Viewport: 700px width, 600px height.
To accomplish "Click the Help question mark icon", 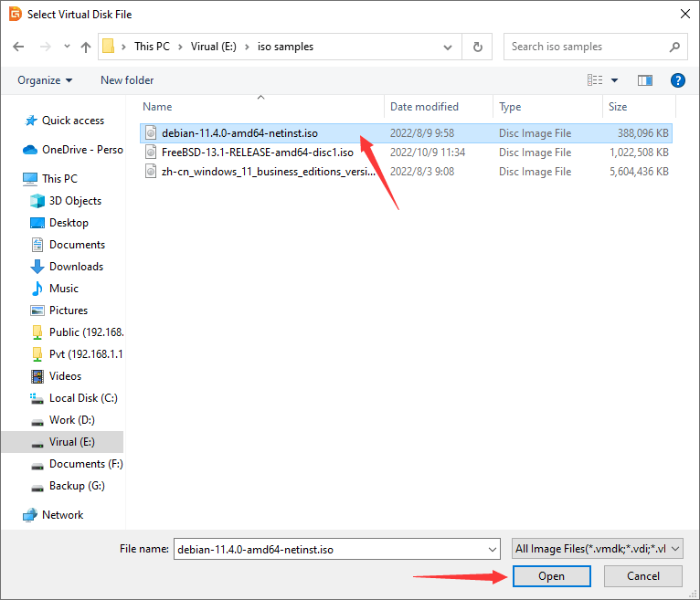I will tap(677, 80).
